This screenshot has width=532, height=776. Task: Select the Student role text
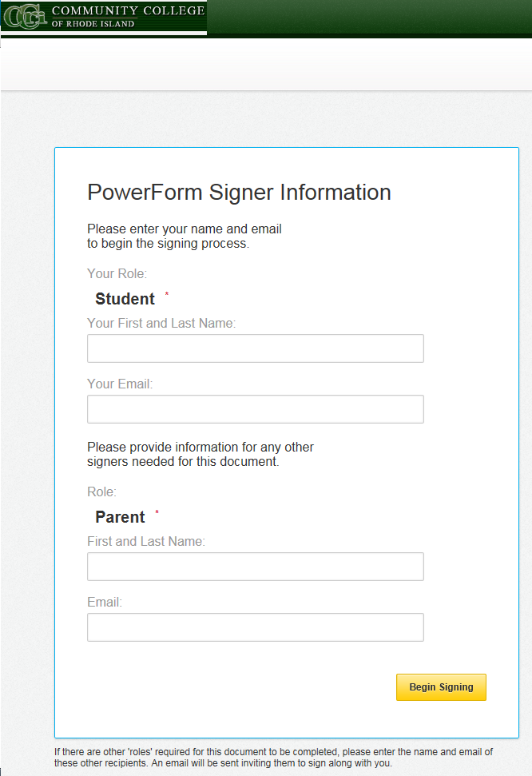point(125,299)
